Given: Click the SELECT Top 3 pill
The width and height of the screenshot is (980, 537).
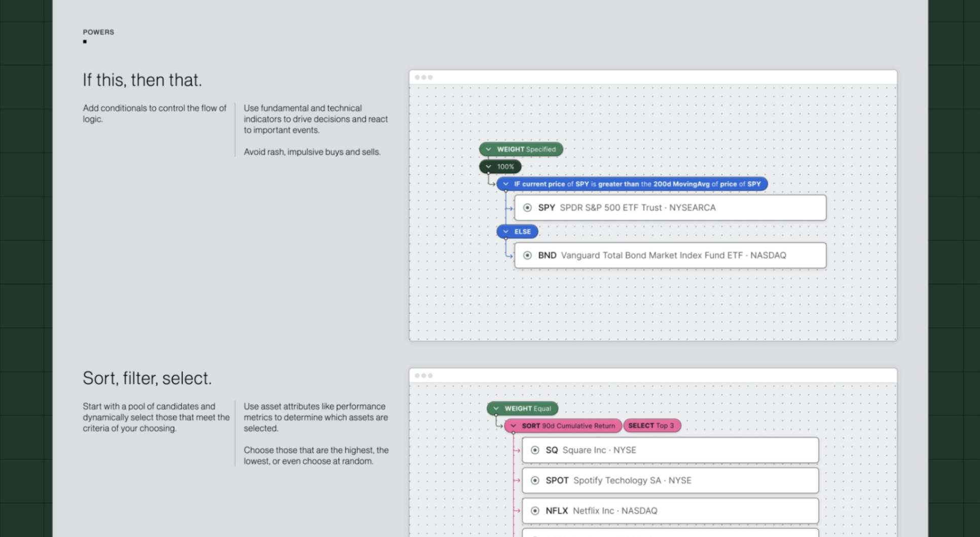Looking at the screenshot, I should pyautogui.click(x=651, y=426).
